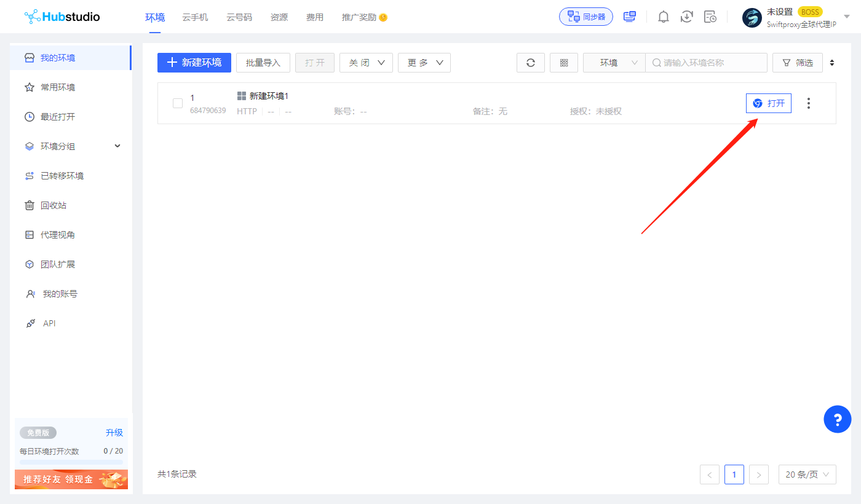This screenshot has width=861, height=504.
Task: Collapse the 环境分组 section
Action: [117, 146]
